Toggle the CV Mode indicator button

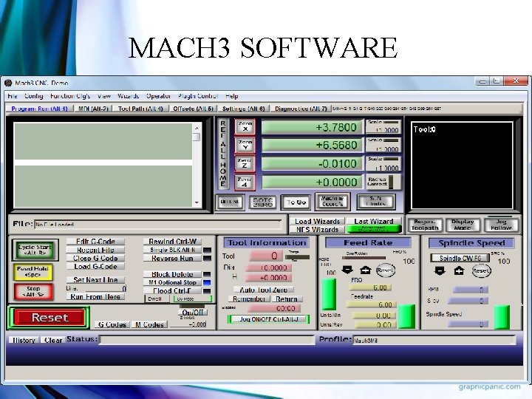click(x=192, y=299)
